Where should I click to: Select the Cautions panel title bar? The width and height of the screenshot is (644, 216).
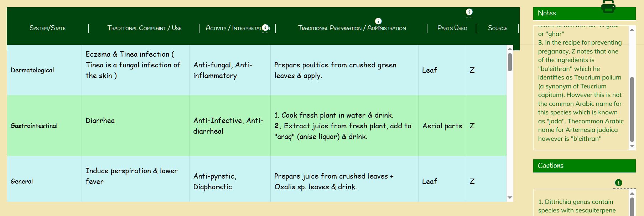584,166
